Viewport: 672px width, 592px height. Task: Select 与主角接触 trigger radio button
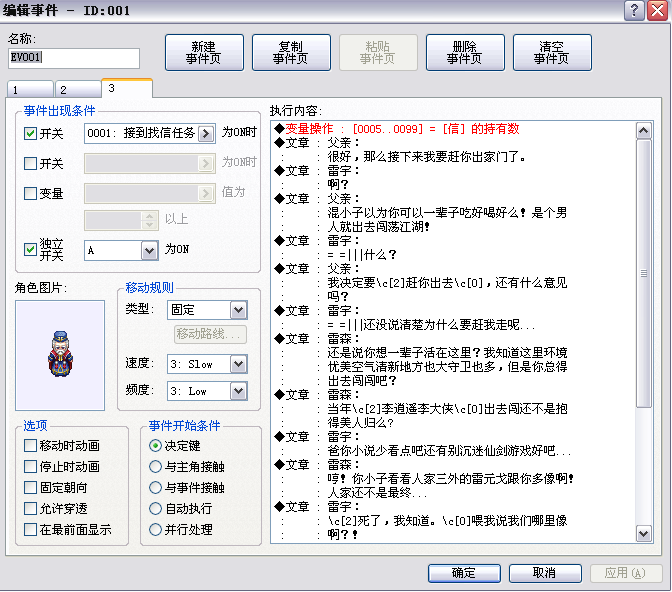pos(155,466)
